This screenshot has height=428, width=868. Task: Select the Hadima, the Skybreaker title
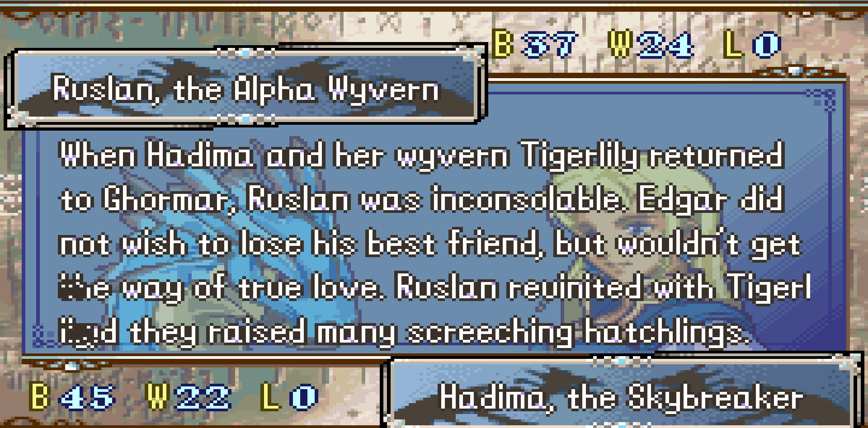(x=621, y=398)
